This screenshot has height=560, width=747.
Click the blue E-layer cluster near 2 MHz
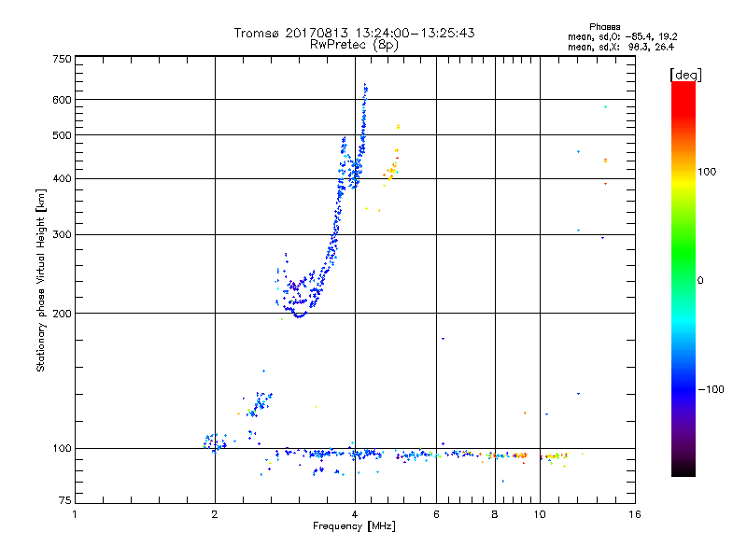point(215,442)
